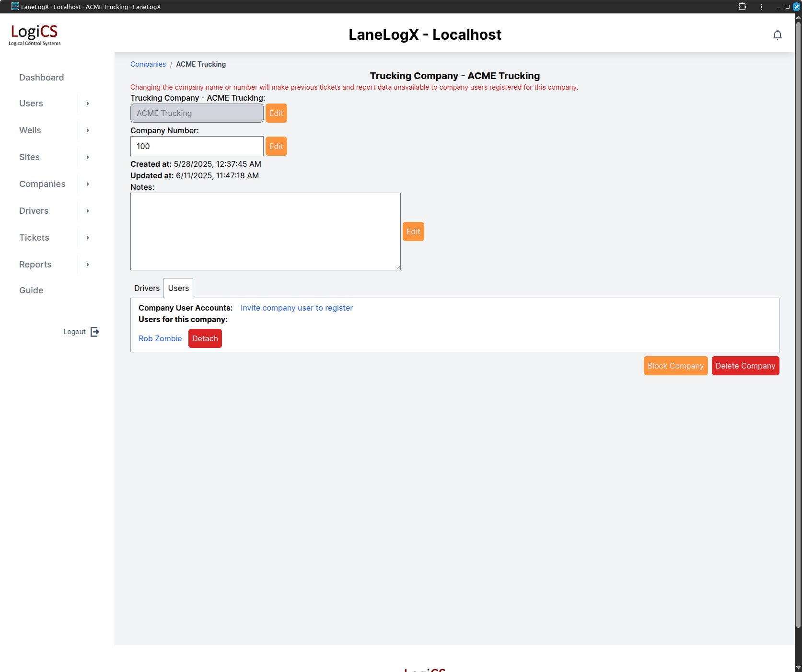This screenshot has width=802, height=672.
Task: Expand the Users sidebar submenu arrow
Action: coord(88,104)
